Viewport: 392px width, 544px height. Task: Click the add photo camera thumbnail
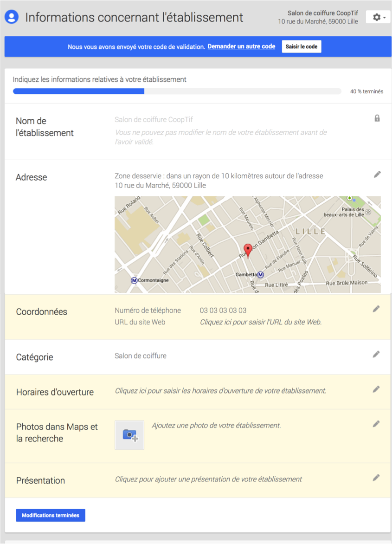(x=129, y=435)
